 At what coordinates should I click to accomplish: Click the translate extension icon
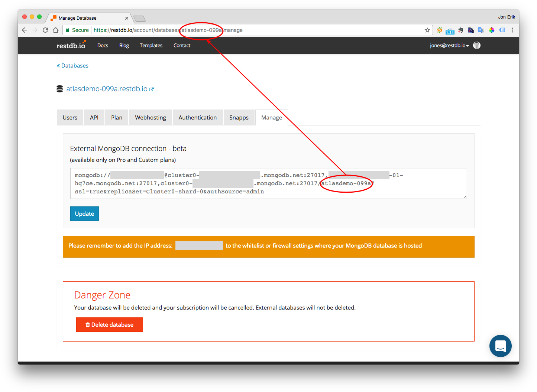click(481, 30)
